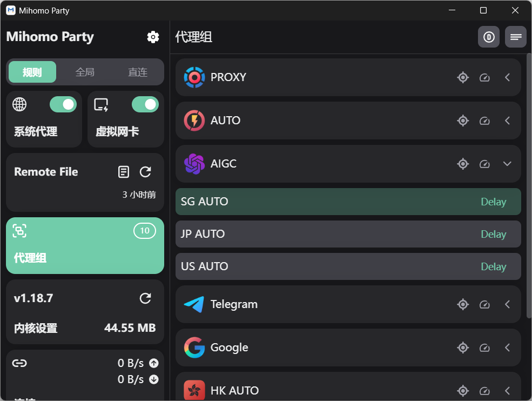Switch to the 直连 mode tab
The image size is (532, 401).
(x=138, y=72)
